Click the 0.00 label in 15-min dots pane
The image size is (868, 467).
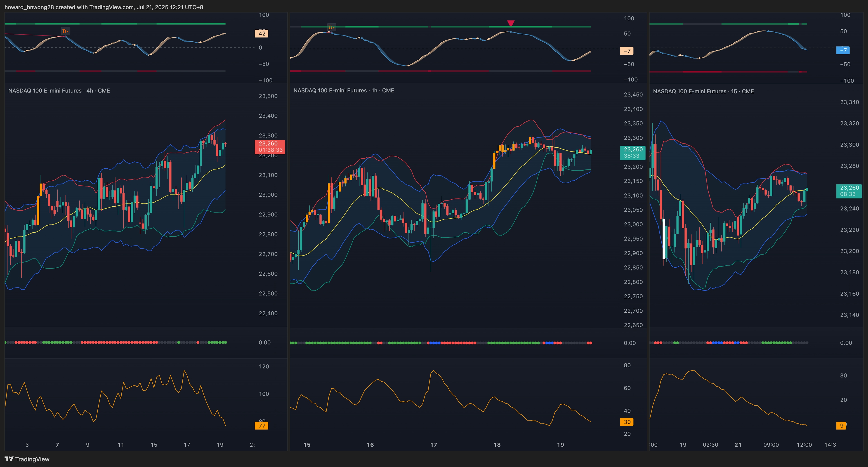click(846, 343)
